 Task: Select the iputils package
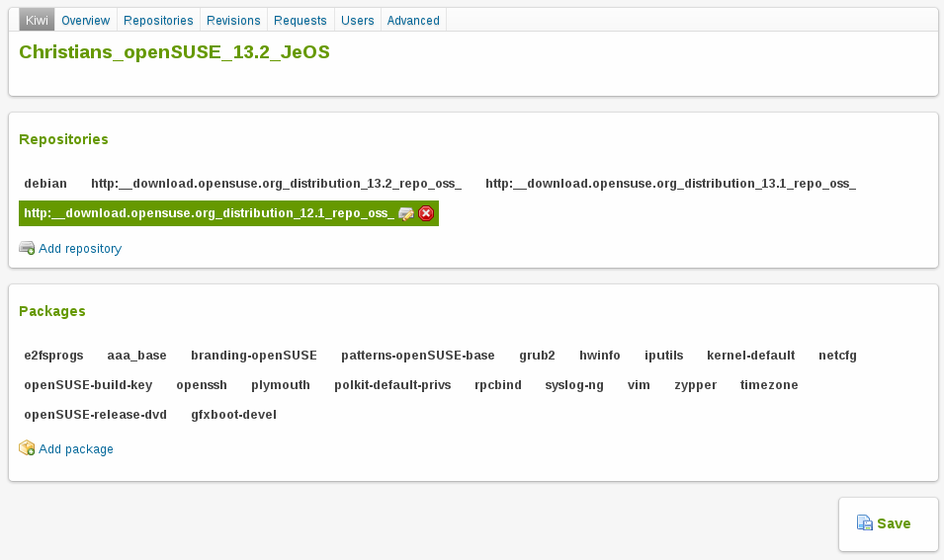pyautogui.click(x=663, y=356)
